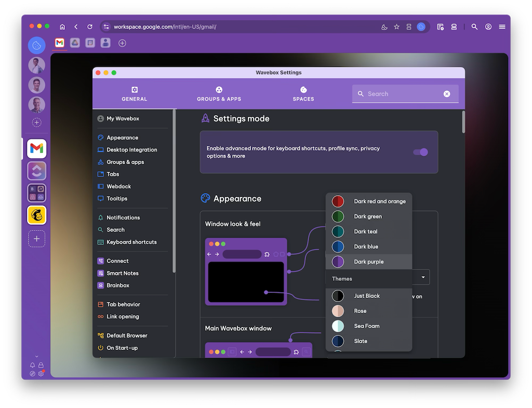Choose Sea Foam theme option
Screen dimensions: 532x408
[369, 326]
